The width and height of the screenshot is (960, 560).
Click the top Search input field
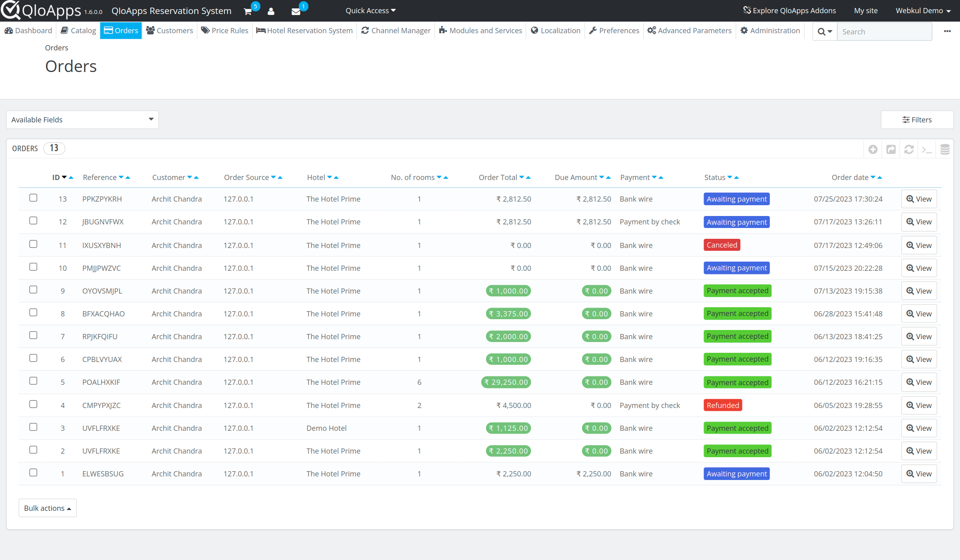(x=884, y=32)
